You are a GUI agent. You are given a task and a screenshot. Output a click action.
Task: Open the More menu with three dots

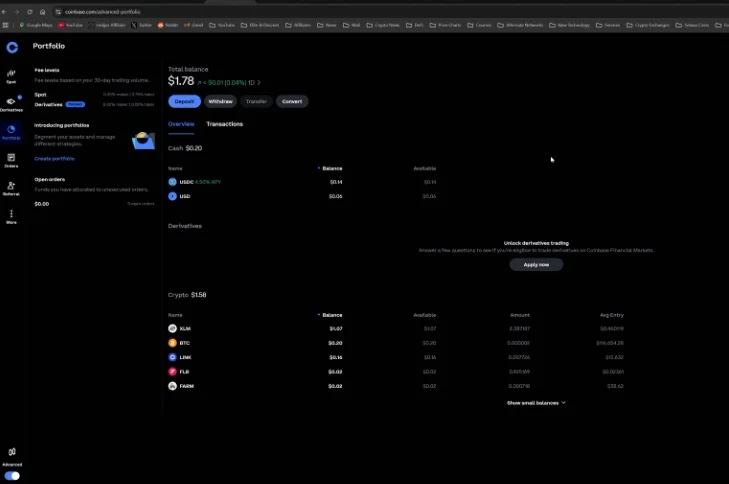(11, 216)
